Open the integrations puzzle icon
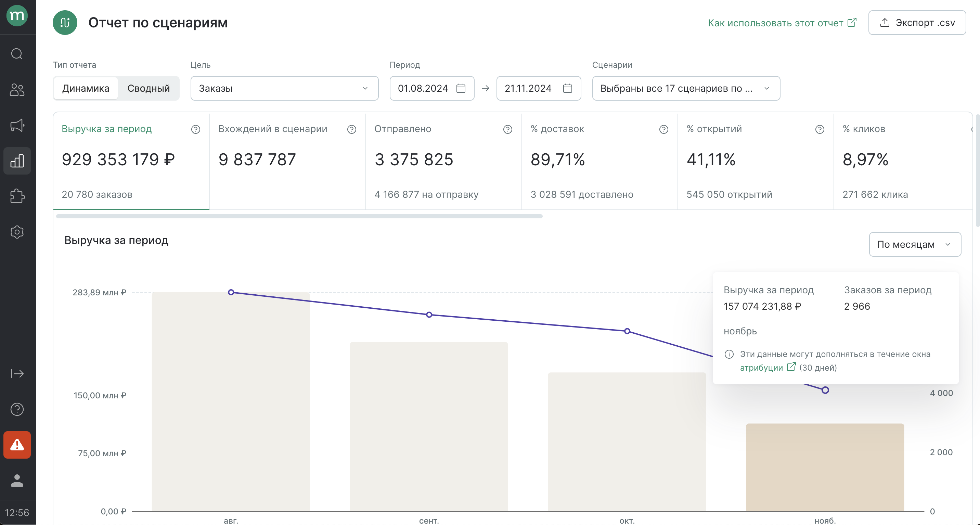980x525 pixels. point(17,196)
